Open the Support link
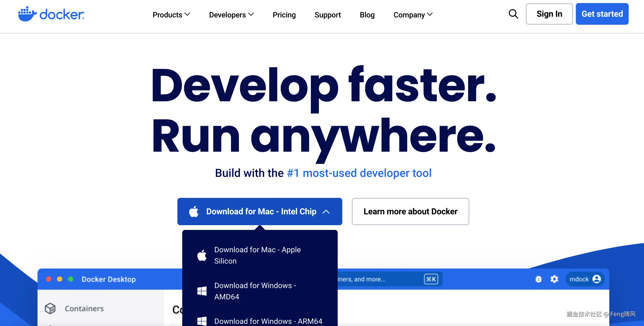 [327, 15]
